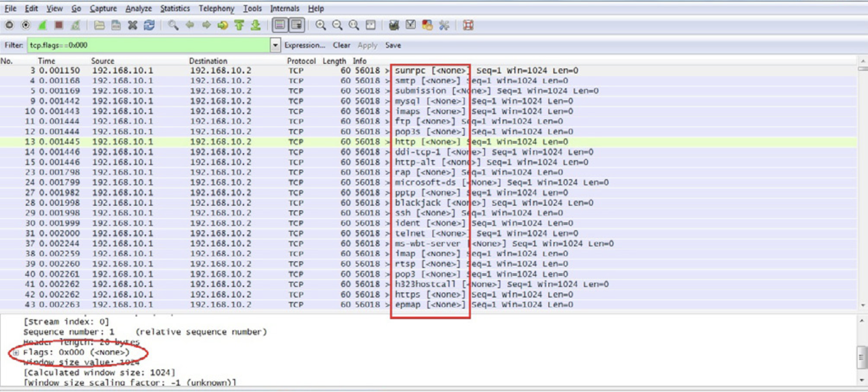Open the coloring rules icon
Viewport: 868px width, 392px height.
tap(427, 25)
